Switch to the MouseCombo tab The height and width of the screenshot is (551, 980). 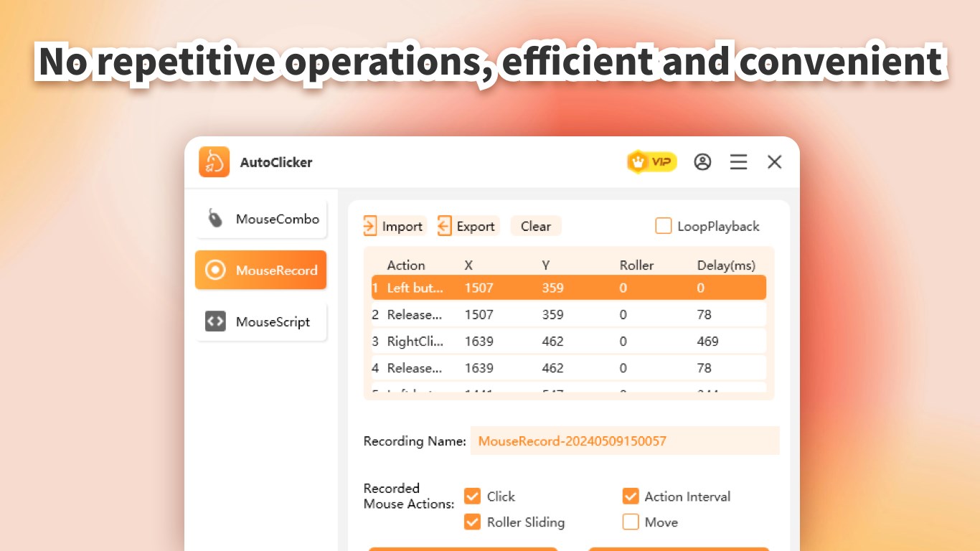261,219
